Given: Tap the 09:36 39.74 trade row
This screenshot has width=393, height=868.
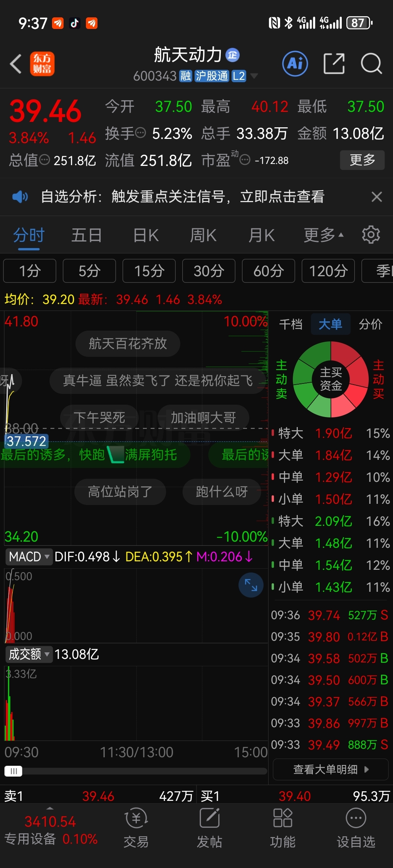Looking at the screenshot, I should click(x=330, y=615).
